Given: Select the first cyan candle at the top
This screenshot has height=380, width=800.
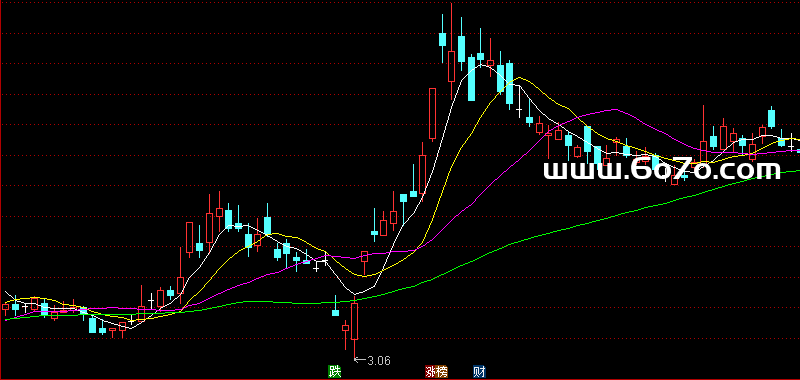Looking at the screenshot, I should click(x=442, y=40).
